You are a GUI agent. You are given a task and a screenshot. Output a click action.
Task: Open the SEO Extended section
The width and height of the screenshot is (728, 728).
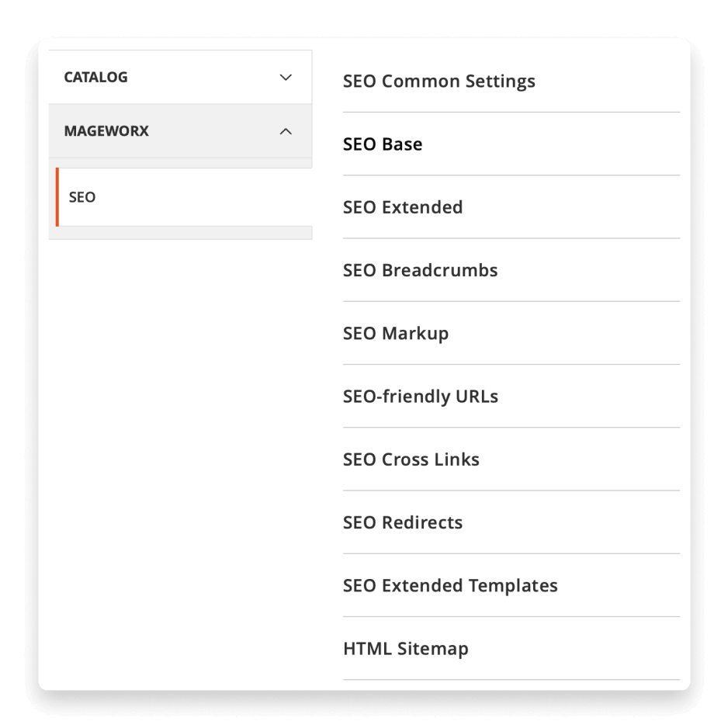point(403,207)
